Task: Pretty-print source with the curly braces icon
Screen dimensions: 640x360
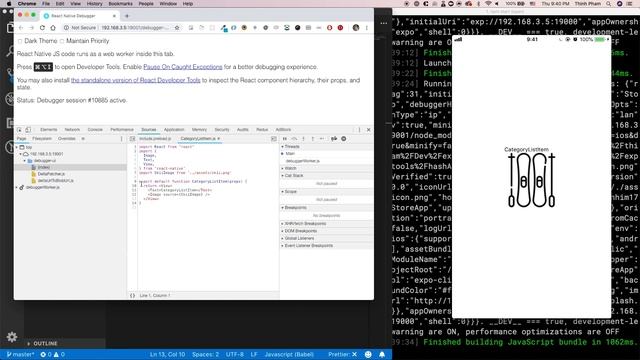Action: (x=132, y=296)
